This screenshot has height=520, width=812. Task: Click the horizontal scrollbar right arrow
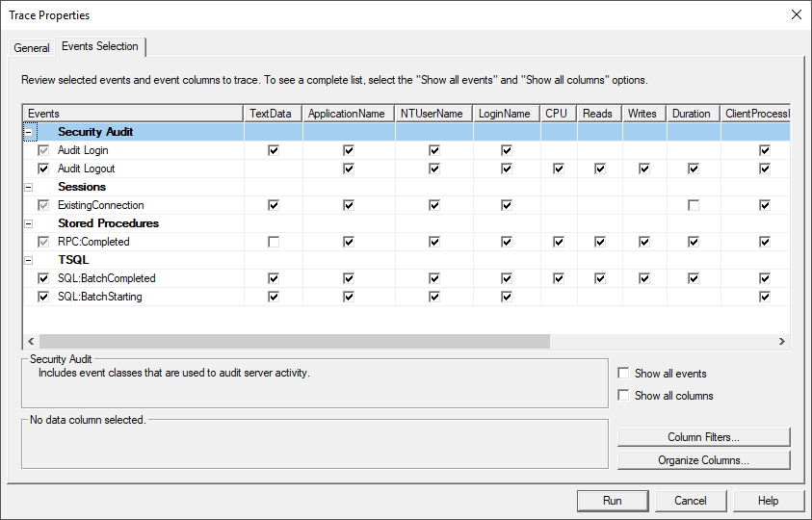(782, 341)
